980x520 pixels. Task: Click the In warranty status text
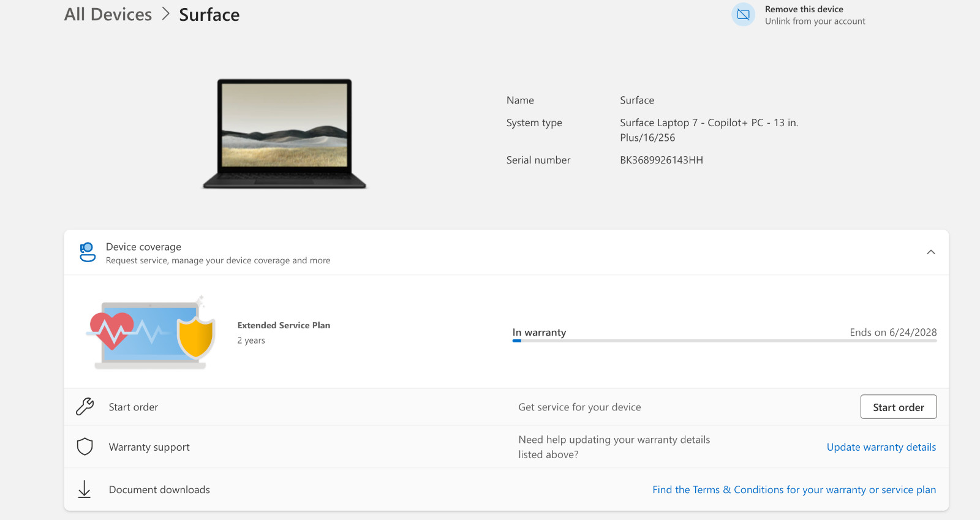tap(539, 333)
